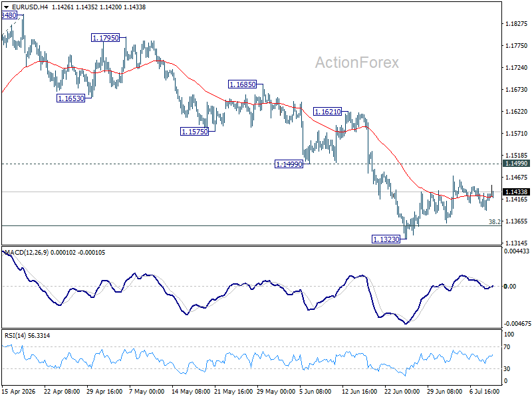532x399 pixels.
Task: Click the 1.17750 price axis value
Action: click(517, 46)
